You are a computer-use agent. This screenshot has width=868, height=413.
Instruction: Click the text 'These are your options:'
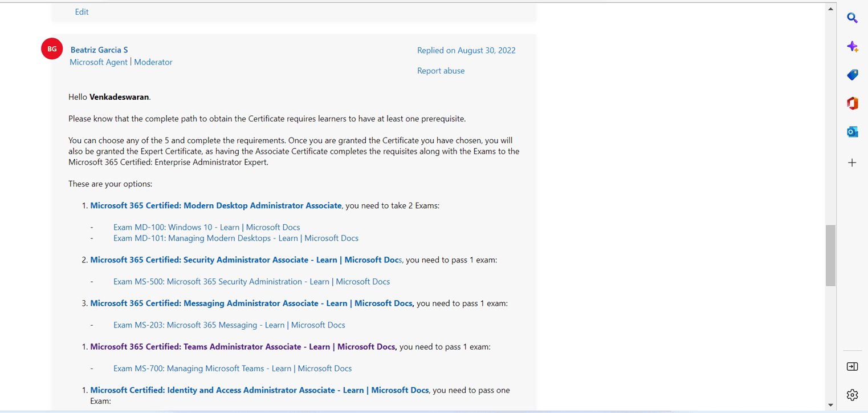[x=110, y=184]
